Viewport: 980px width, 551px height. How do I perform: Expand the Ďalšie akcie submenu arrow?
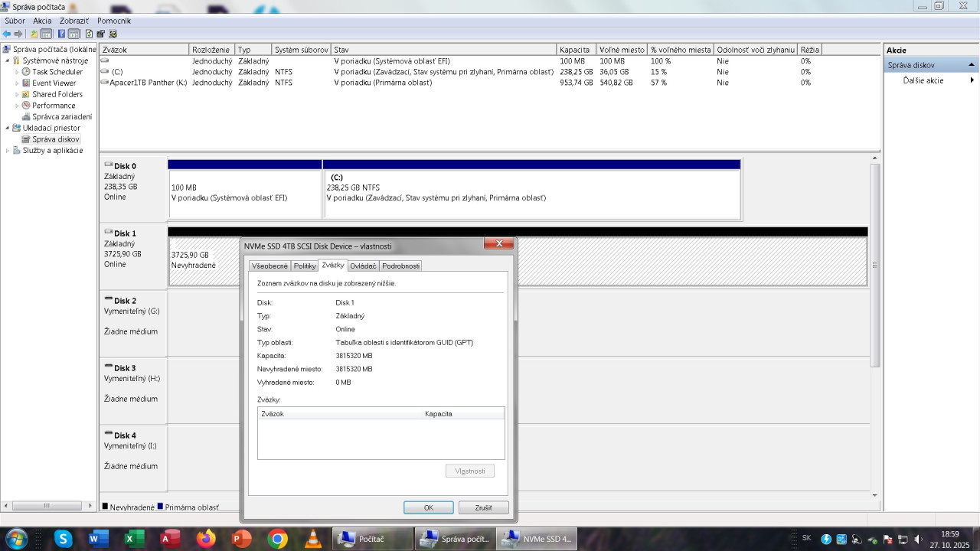click(x=972, y=80)
